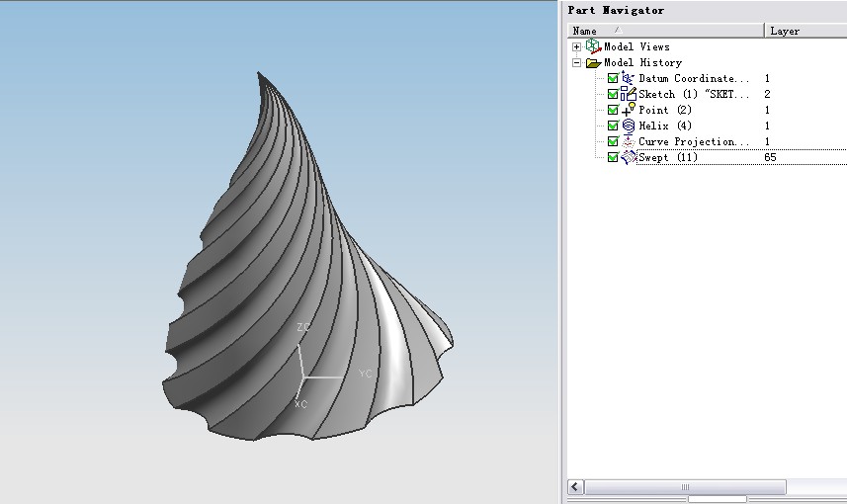
Task: Toggle the Sketch (1) checkbox
Action: pos(613,94)
